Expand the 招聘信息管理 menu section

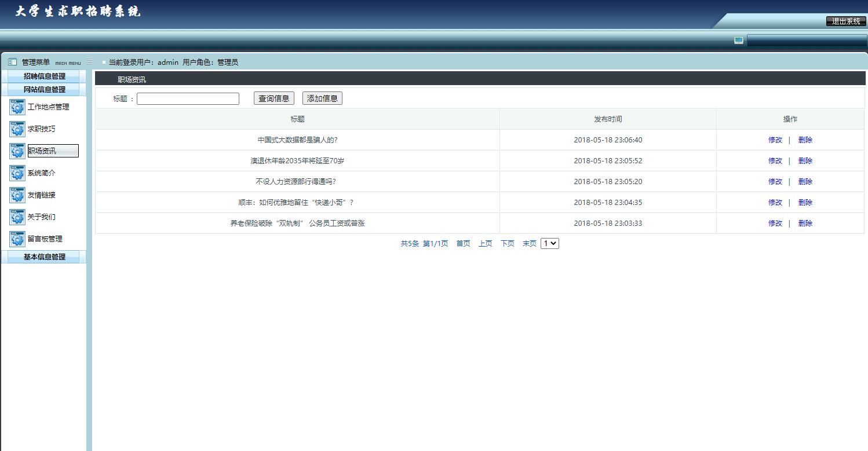(x=45, y=76)
